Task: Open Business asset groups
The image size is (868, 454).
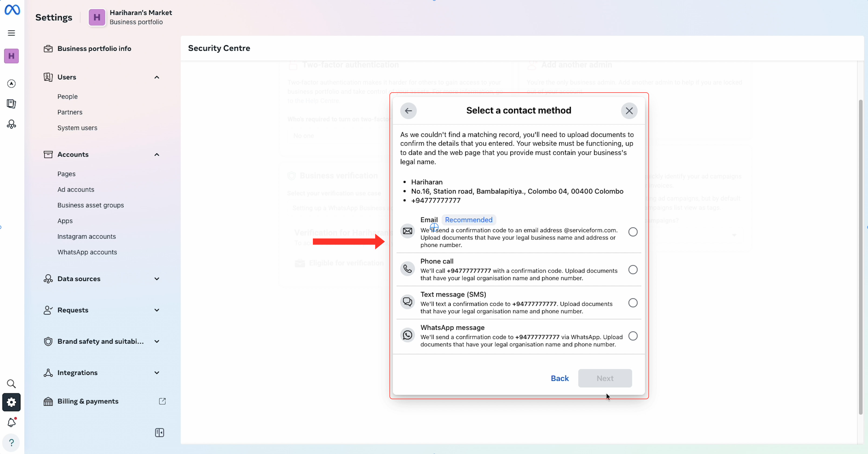Action: coord(91,205)
